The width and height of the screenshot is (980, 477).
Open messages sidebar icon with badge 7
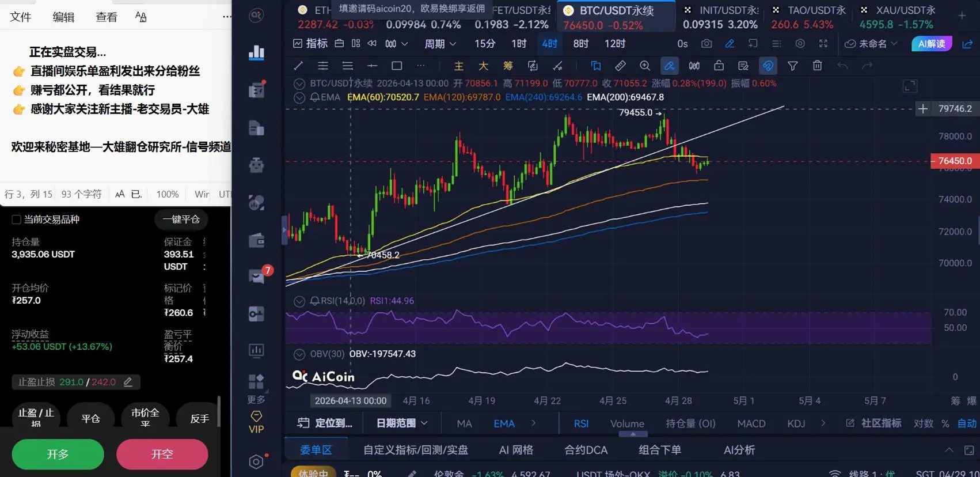pos(256,277)
